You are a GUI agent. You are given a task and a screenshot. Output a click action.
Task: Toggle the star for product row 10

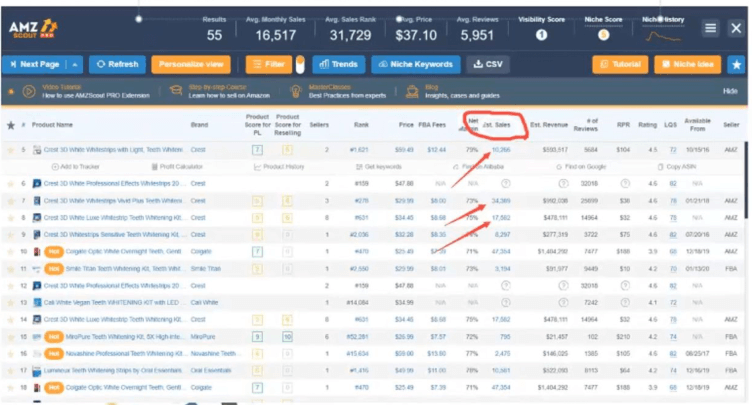click(10, 251)
